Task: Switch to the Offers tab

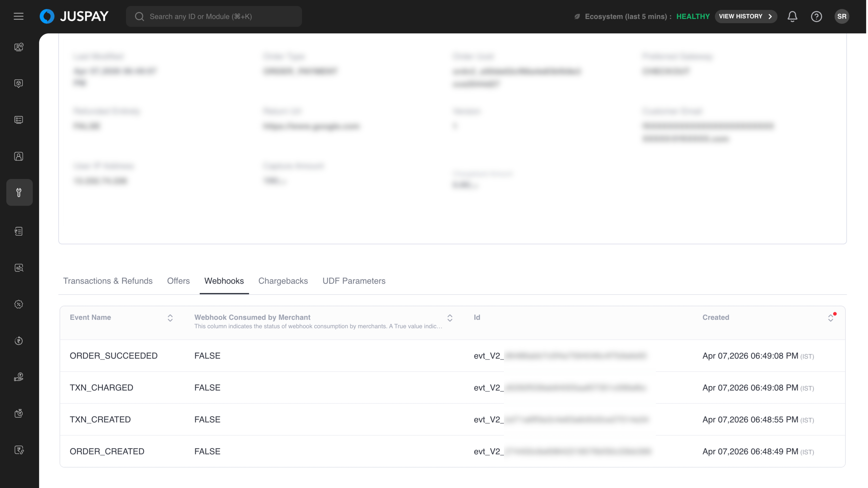Action: [x=178, y=281]
